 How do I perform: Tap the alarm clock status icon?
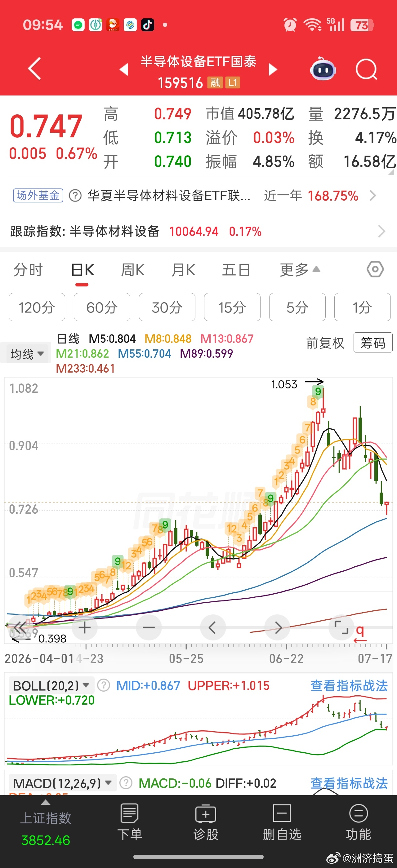290,25
